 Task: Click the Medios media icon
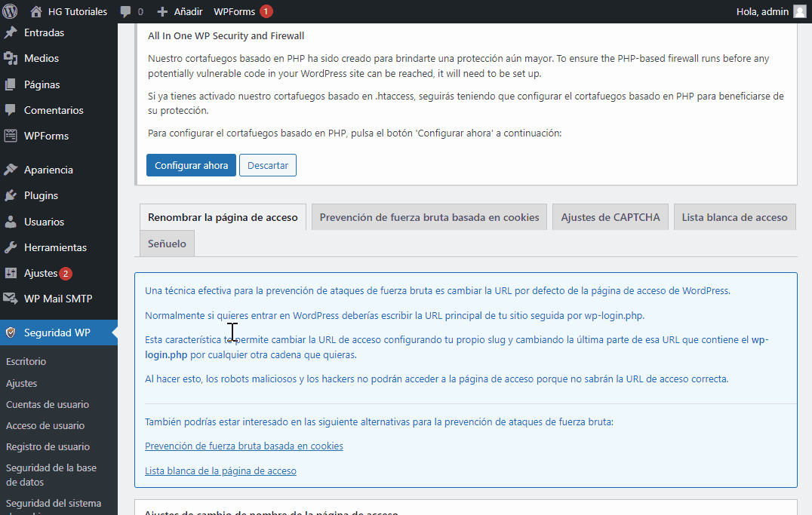[11, 59]
